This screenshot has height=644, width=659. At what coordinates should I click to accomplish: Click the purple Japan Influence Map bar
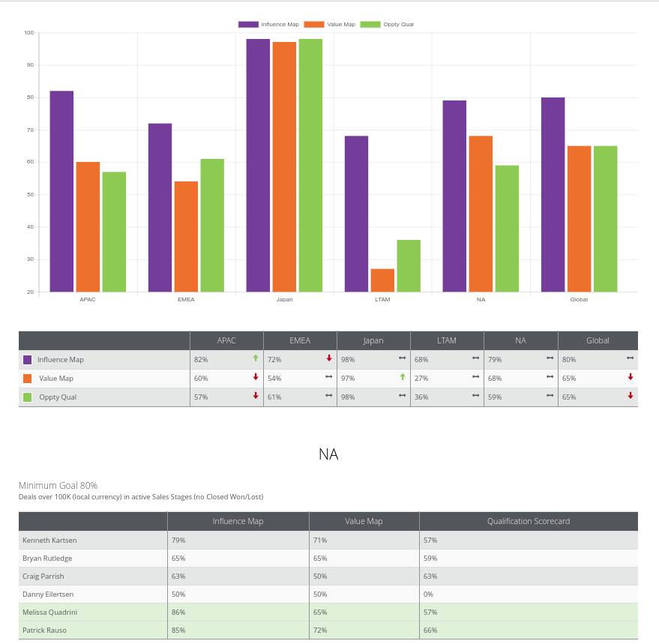click(258, 166)
